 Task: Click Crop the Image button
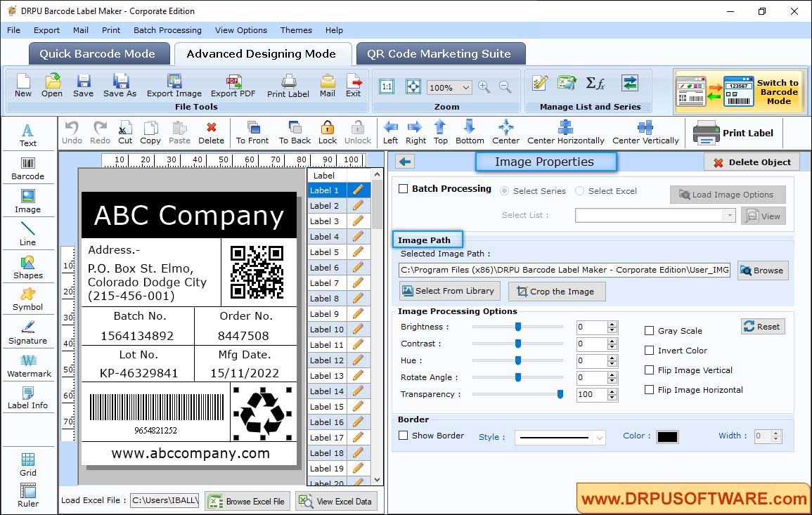pyautogui.click(x=557, y=292)
